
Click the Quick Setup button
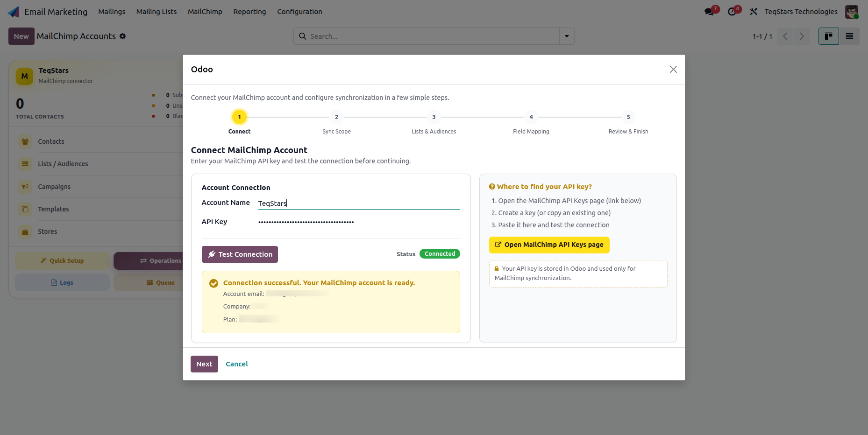point(62,261)
